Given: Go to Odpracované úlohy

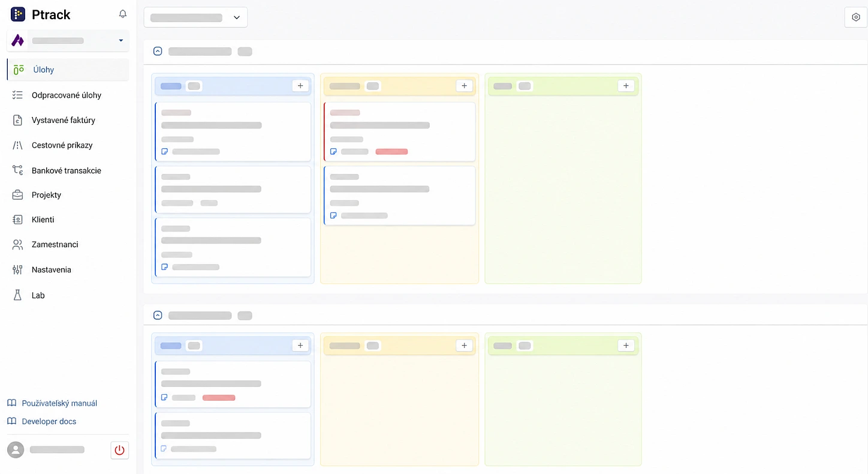Looking at the screenshot, I should point(67,95).
